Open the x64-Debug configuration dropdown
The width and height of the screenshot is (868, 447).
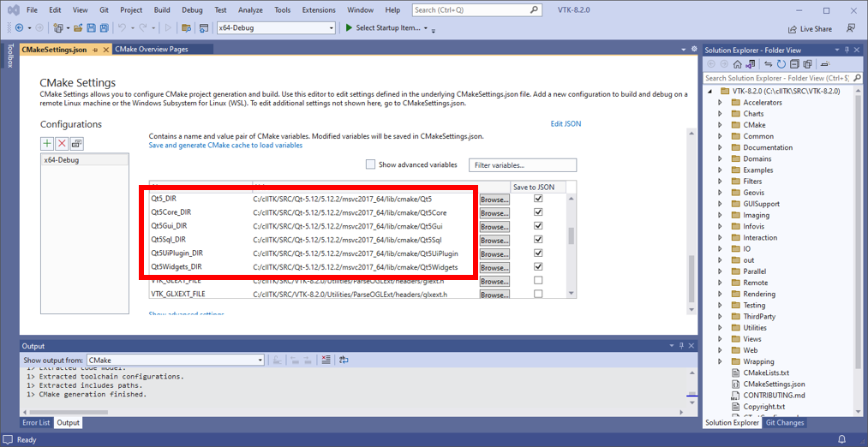[x=332, y=27]
